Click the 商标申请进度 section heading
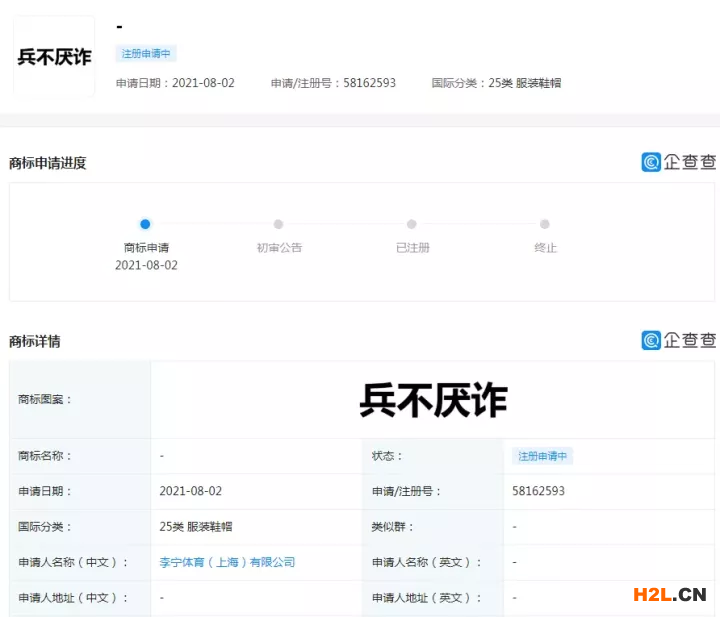Image resolution: width=720 pixels, height=617 pixels. (48, 163)
